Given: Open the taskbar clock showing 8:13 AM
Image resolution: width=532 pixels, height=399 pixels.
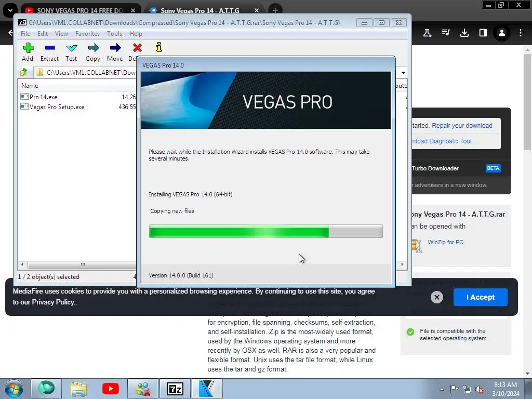Looking at the screenshot, I should coord(506,389).
